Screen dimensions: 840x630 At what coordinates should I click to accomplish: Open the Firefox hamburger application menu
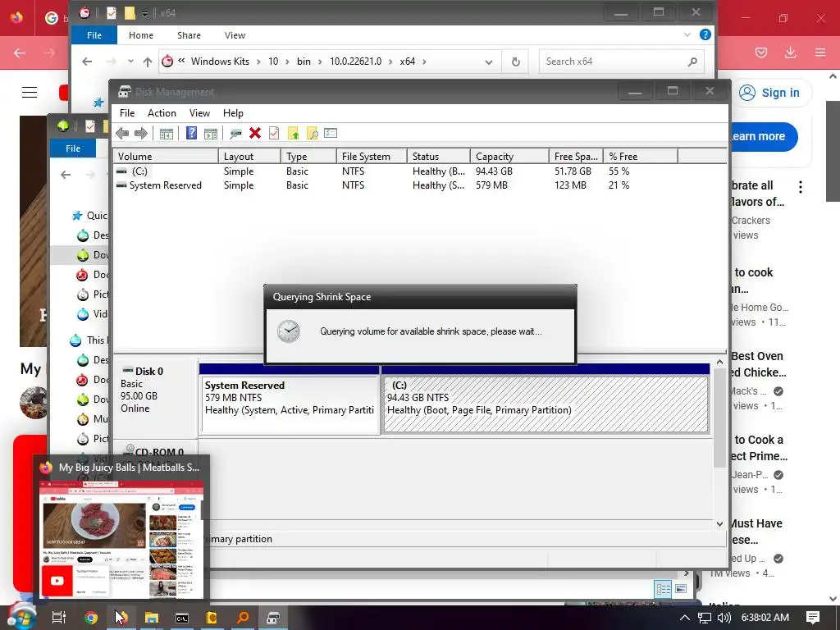(819, 52)
